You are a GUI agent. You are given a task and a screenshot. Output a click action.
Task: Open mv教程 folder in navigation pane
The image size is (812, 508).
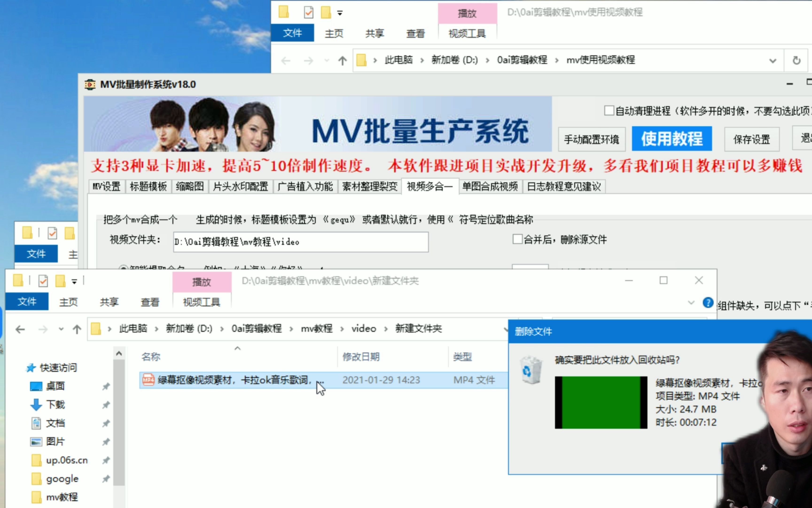point(62,497)
